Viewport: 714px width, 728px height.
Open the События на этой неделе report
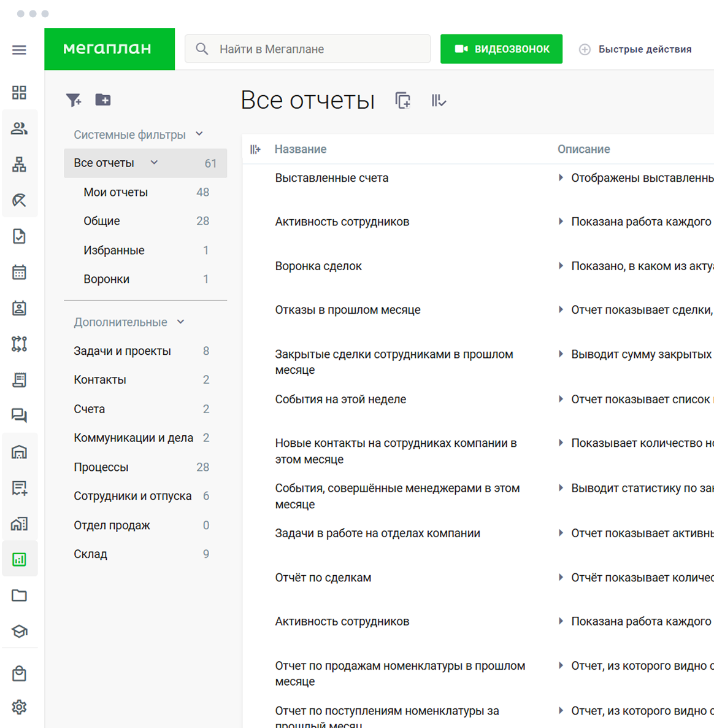click(340, 399)
